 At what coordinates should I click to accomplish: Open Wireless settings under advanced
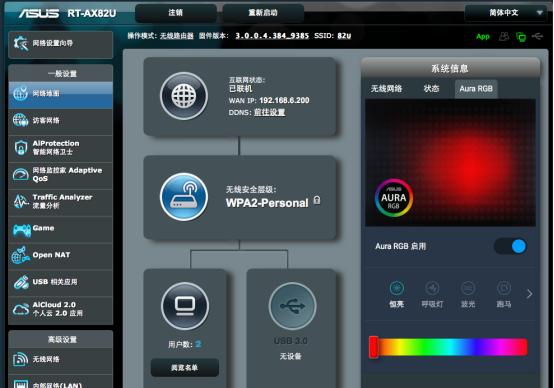[x=20, y=359]
